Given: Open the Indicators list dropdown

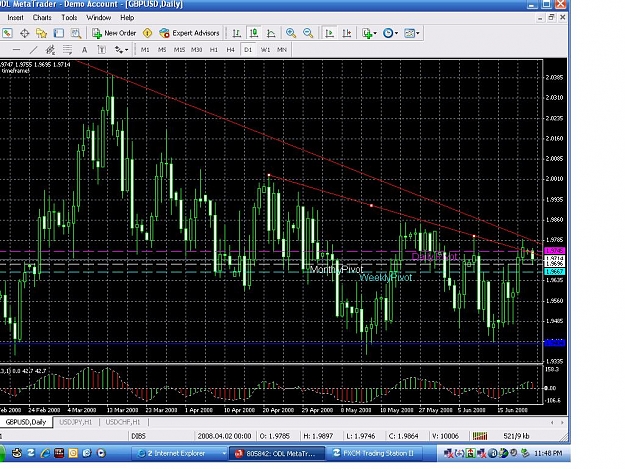Looking at the screenshot, I should (x=369, y=33).
